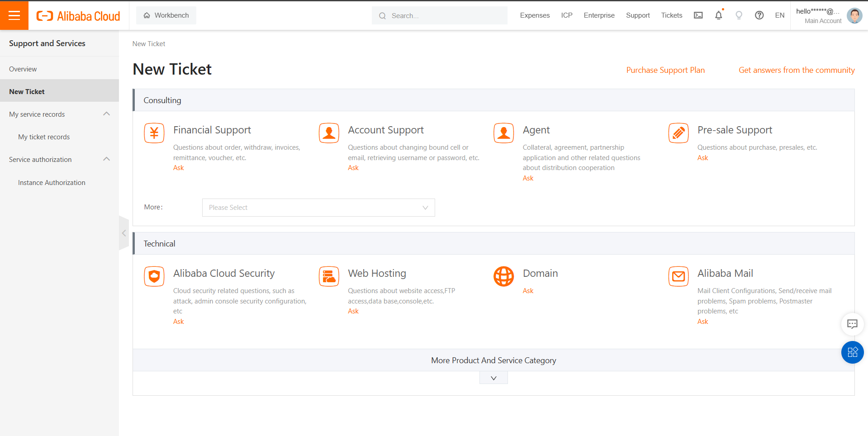Click the Alibaba Mail heading

click(725, 273)
